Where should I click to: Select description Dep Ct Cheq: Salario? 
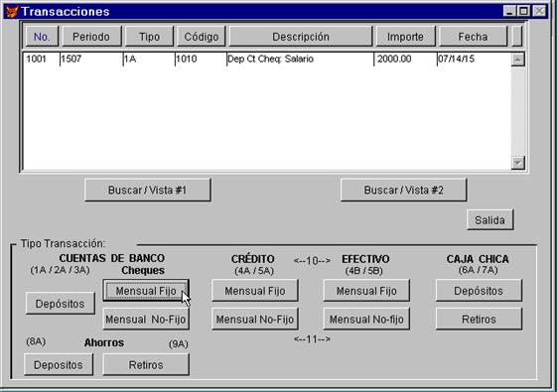tap(300, 59)
